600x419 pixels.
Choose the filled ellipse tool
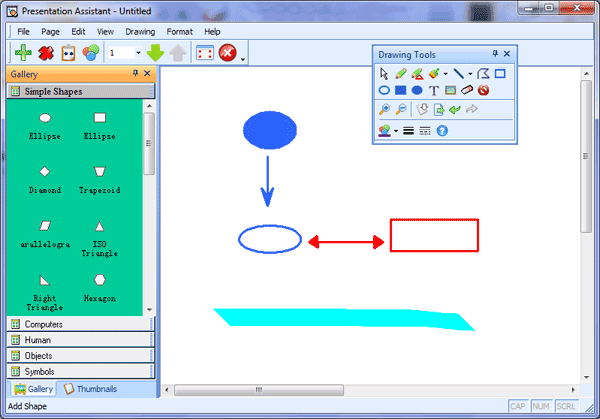[417, 90]
